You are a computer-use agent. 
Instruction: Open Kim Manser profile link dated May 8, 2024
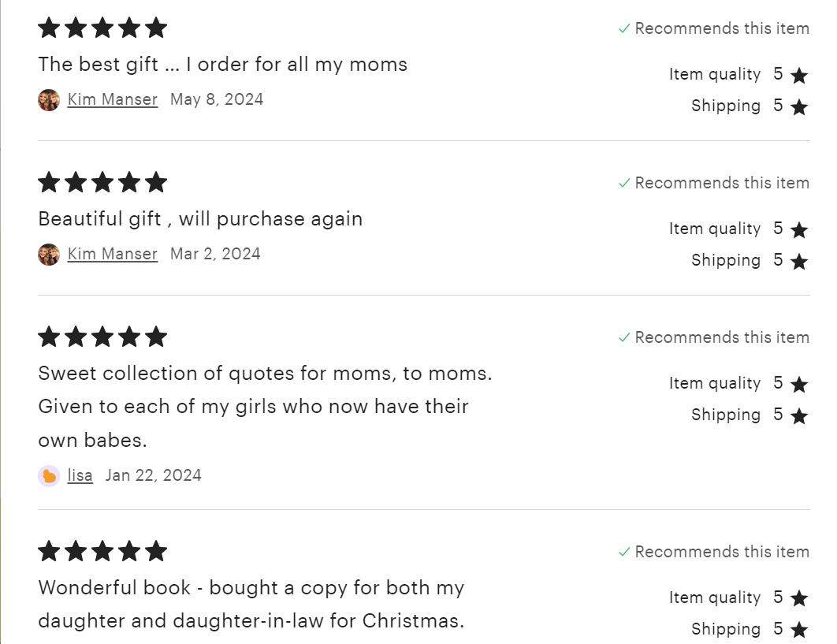tap(113, 99)
